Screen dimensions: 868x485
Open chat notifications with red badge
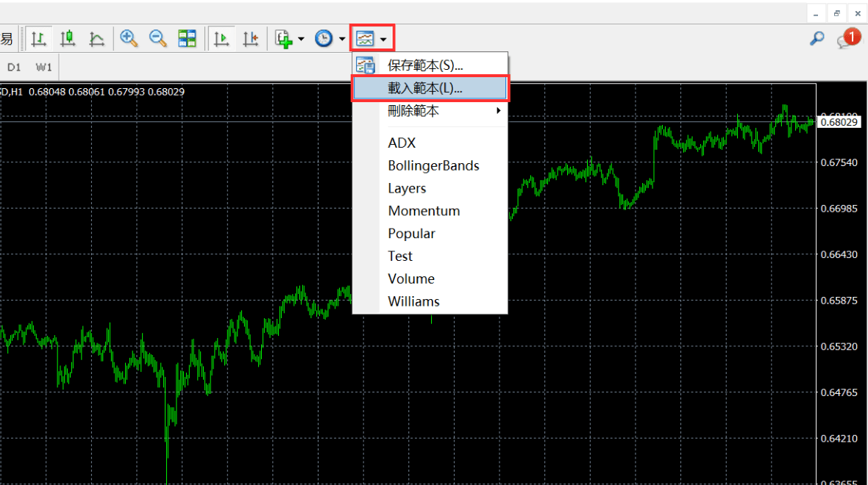coord(847,38)
